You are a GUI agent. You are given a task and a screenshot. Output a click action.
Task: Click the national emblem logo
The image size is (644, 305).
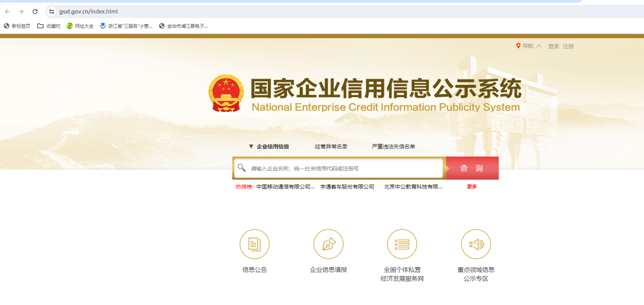click(x=226, y=94)
